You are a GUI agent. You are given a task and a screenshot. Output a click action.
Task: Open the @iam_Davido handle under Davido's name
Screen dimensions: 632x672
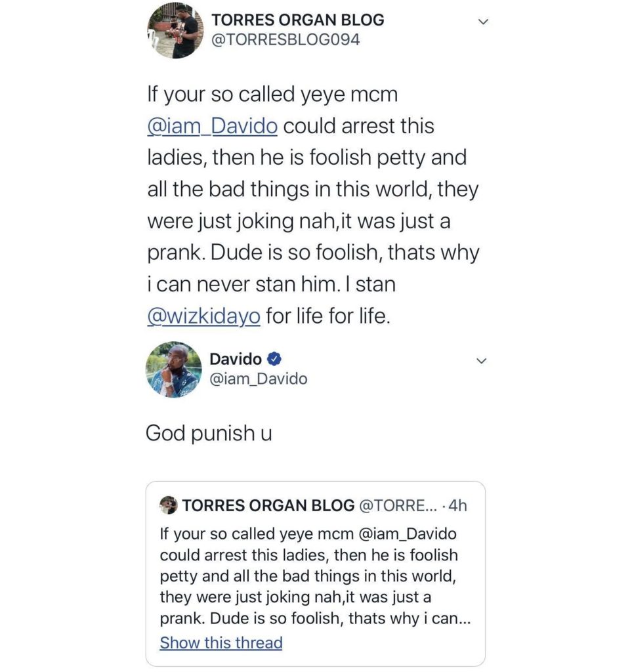point(258,379)
